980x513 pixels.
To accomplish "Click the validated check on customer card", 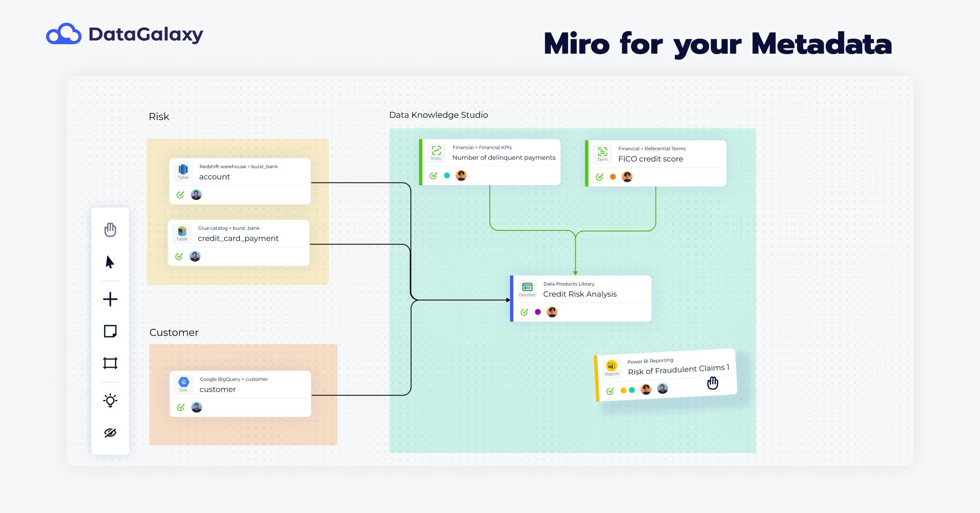I will click(181, 408).
